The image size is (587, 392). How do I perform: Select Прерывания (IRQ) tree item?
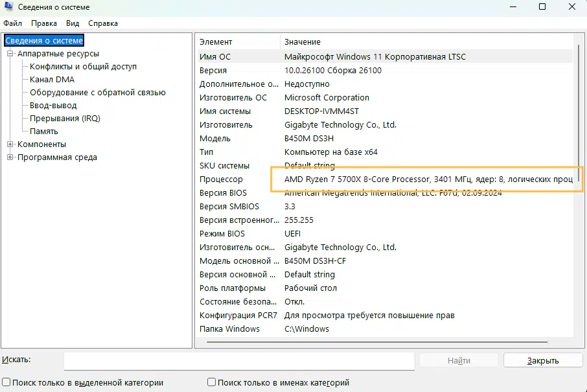click(65, 119)
